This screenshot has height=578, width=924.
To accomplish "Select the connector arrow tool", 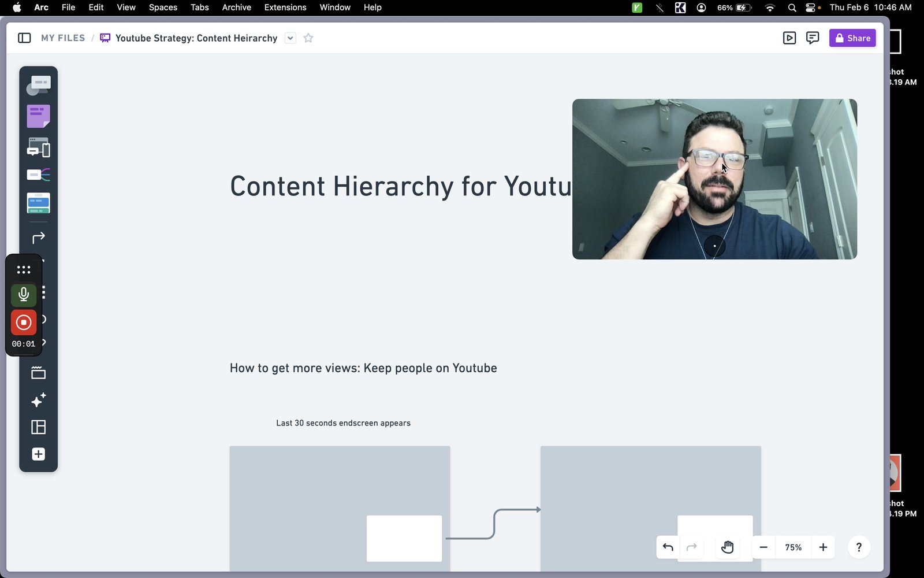I will coord(38,238).
